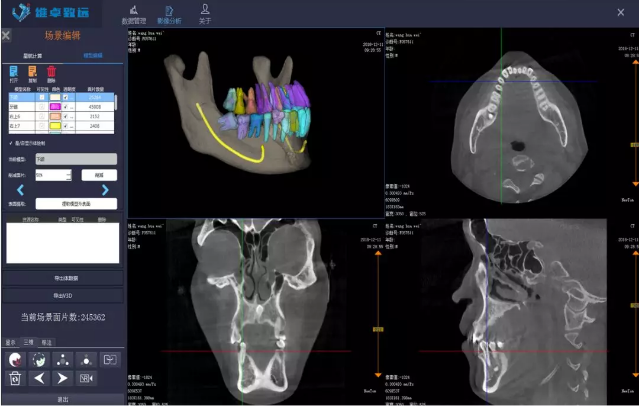Click the 导出V3D export button
Screen dimensions: 640x406
pos(62,296)
